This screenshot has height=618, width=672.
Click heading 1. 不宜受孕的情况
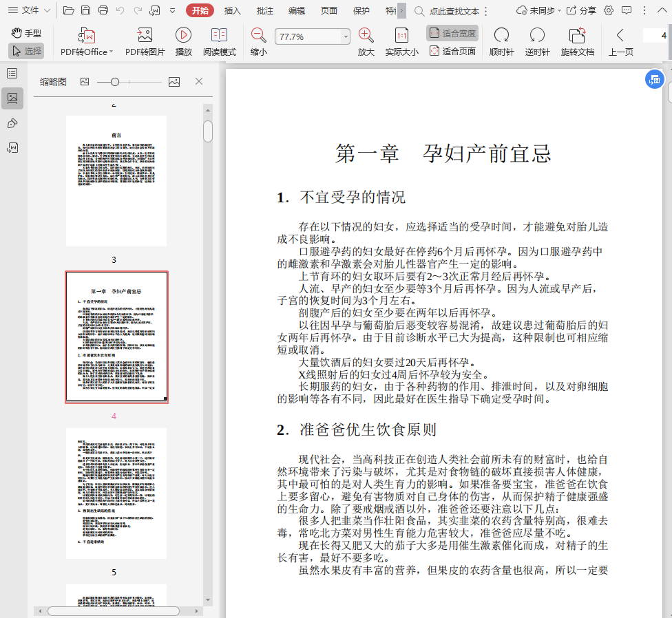pyautogui.click(x=341, y=198)
